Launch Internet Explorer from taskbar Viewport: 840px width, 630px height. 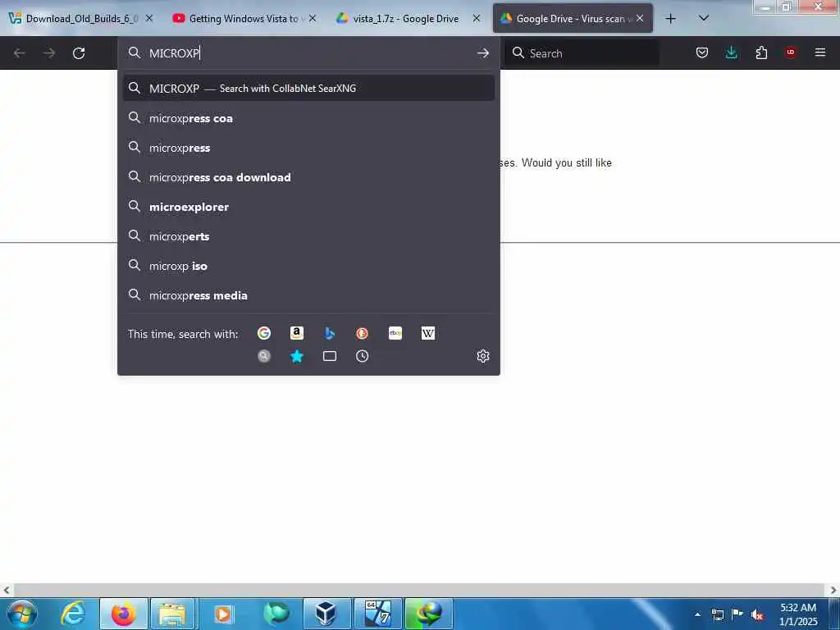click(73, 614)
